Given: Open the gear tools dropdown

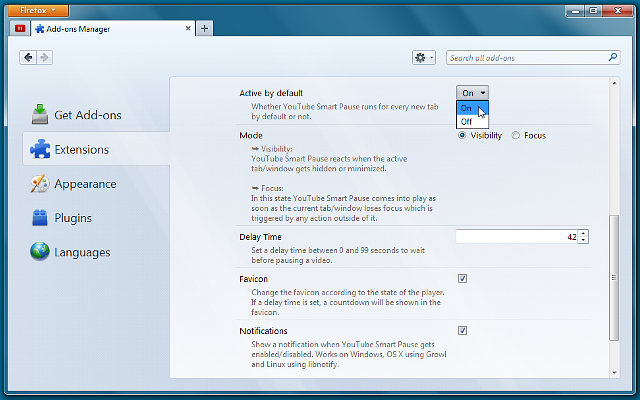Looking at the screenshot, I should coord(424,58).
